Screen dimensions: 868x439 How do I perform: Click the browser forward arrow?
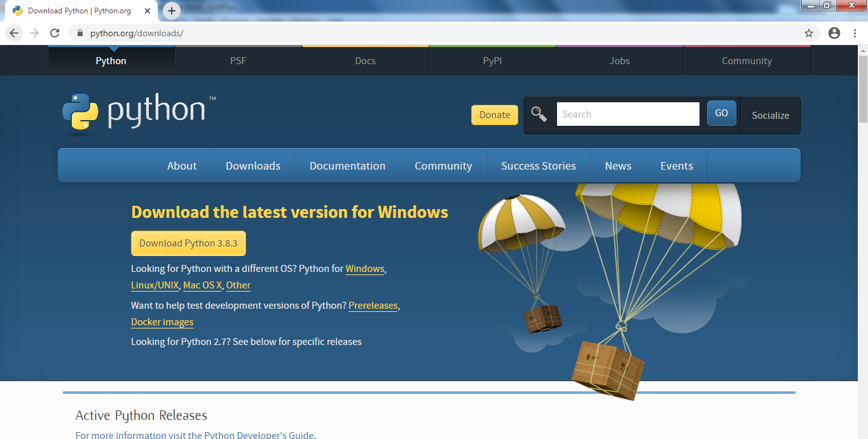[x=34, y=33]
